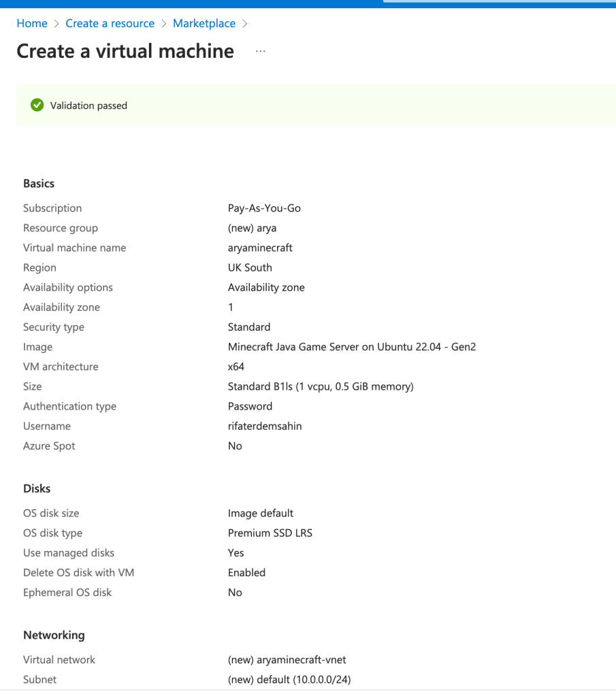This screenshot has width=616, height=696.
Task: Click the Security type label
Action: pos(54,327)
